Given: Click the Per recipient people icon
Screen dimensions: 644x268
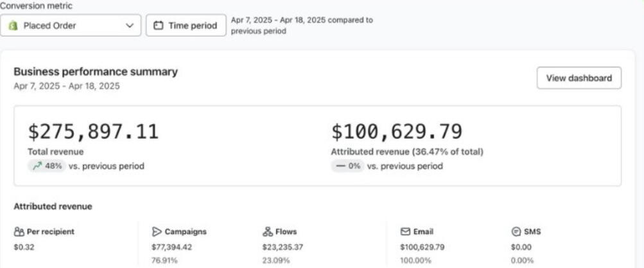Looking at the screenshot, I should (x=19, y=231).
